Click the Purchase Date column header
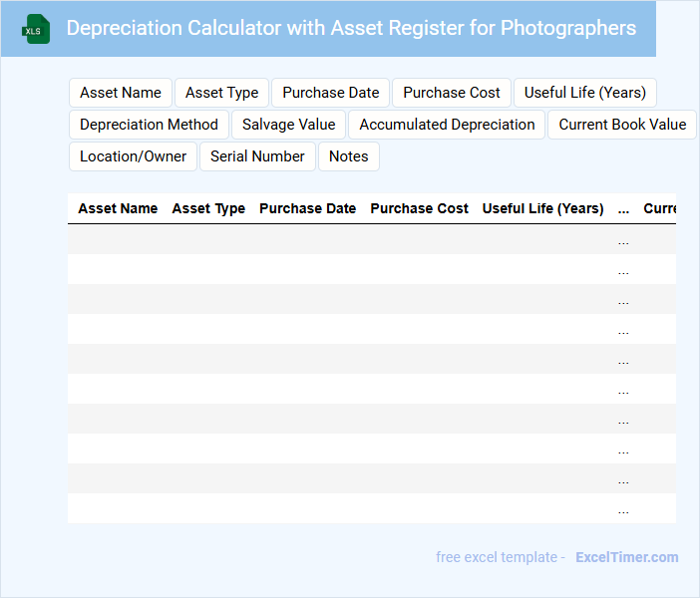The width and height of the screenshot is (700, 598). pyautogui.click(x=307, y=208)
